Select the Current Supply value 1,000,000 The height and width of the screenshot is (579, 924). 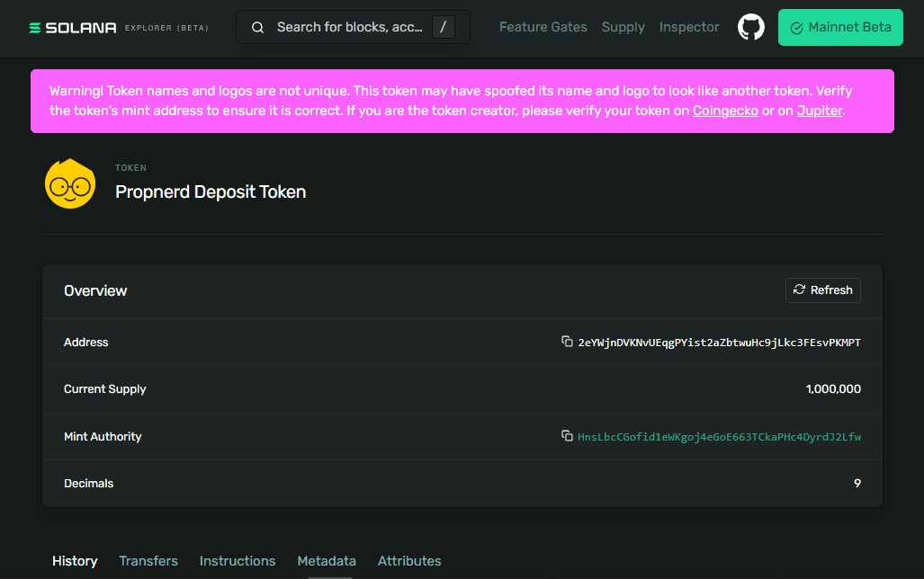pyautogui.click(x=833, y=388)
